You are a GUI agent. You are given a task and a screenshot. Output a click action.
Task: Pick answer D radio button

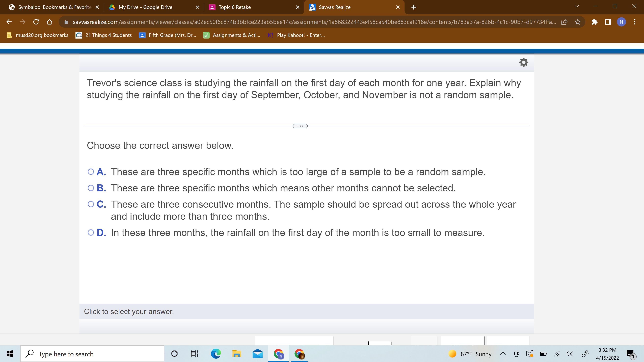[91, 233]
